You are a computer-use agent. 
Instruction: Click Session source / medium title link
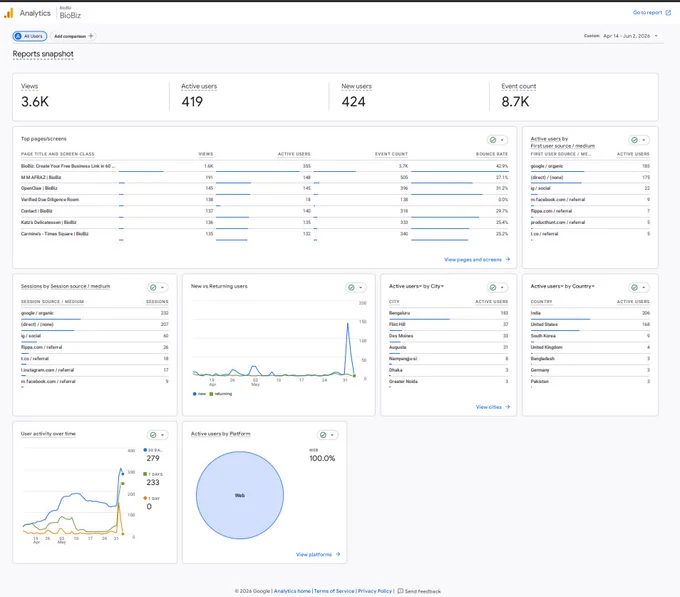point(80,286)
